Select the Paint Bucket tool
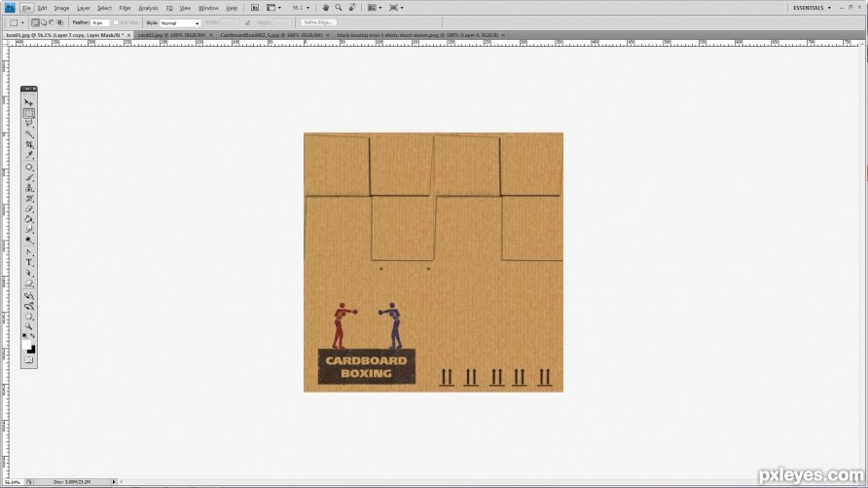This screenshot has height=488, width=868. pyautogui.click(x=29, y=219)
